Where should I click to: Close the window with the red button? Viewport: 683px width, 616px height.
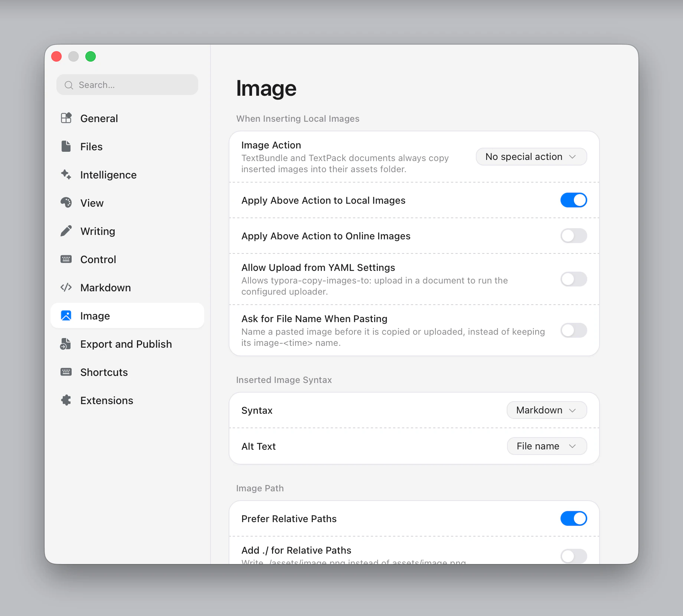56,56
